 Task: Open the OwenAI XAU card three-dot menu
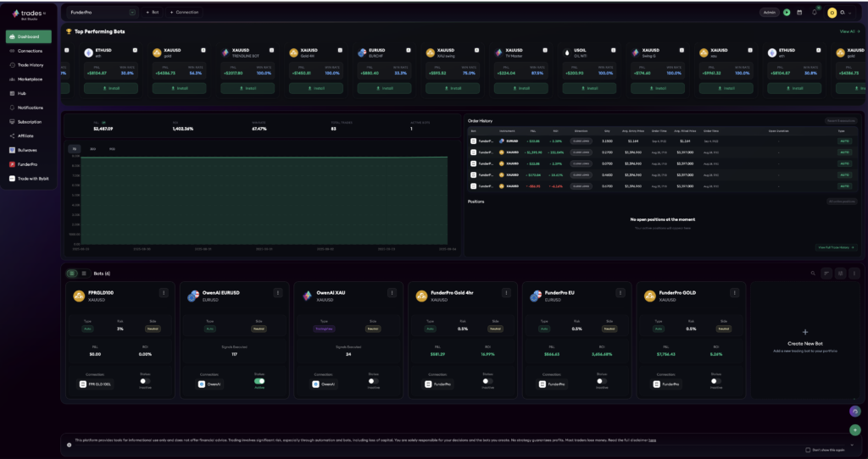coord(392,292)
